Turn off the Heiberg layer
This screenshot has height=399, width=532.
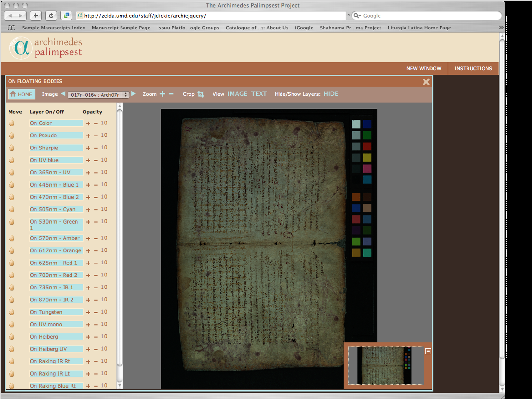56,337
